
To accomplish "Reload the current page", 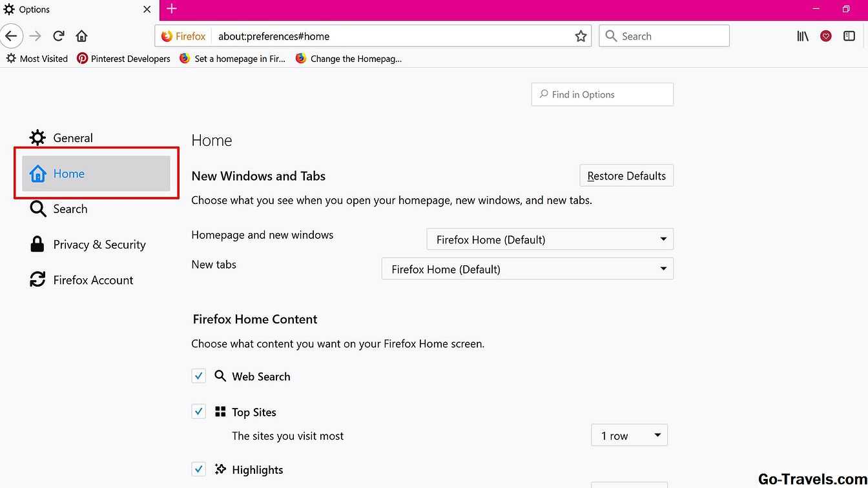I will pos(59,36).
